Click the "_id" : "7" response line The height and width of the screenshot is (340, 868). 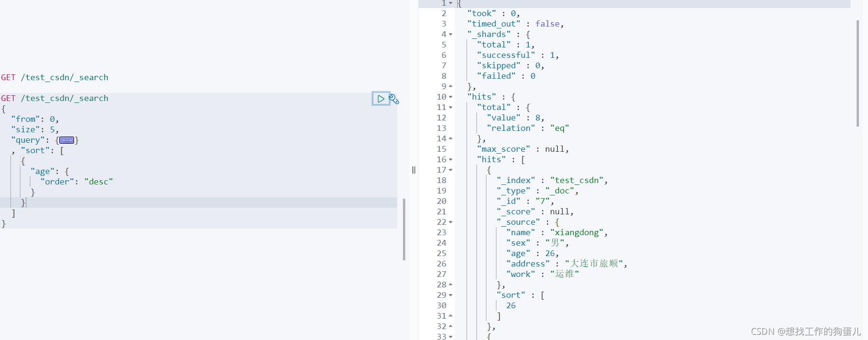525,201
